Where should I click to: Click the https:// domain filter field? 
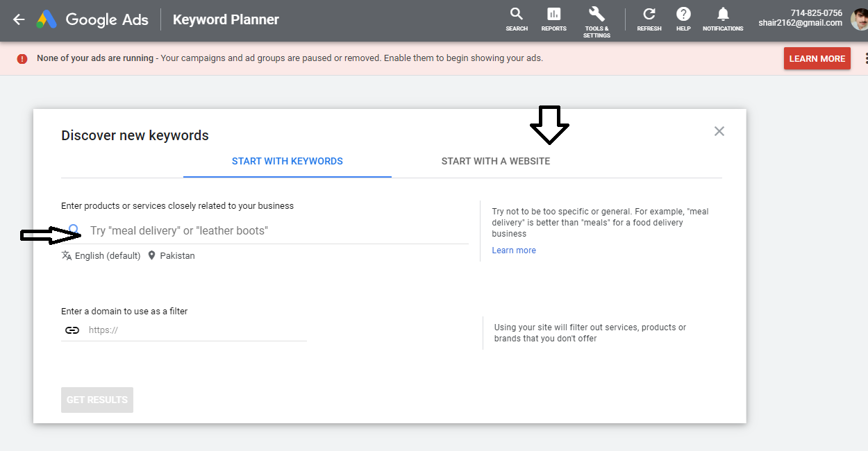(194, 330)
